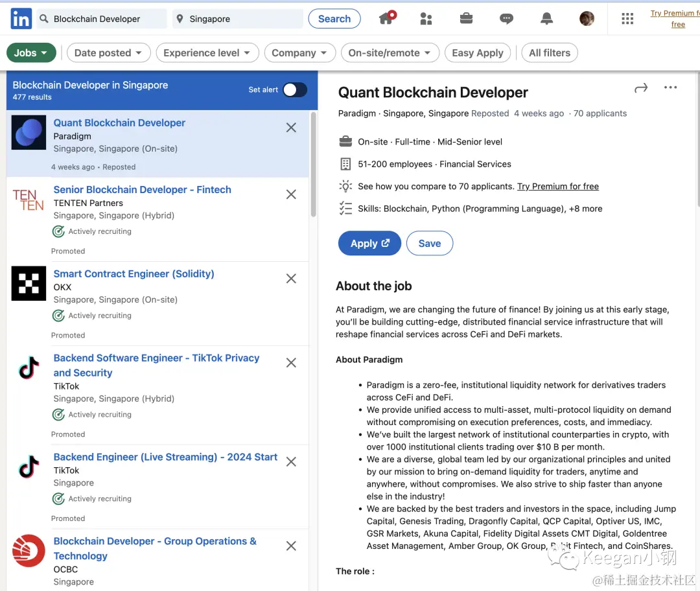
Task: Click the skills checklist icon
Action: 345,209
